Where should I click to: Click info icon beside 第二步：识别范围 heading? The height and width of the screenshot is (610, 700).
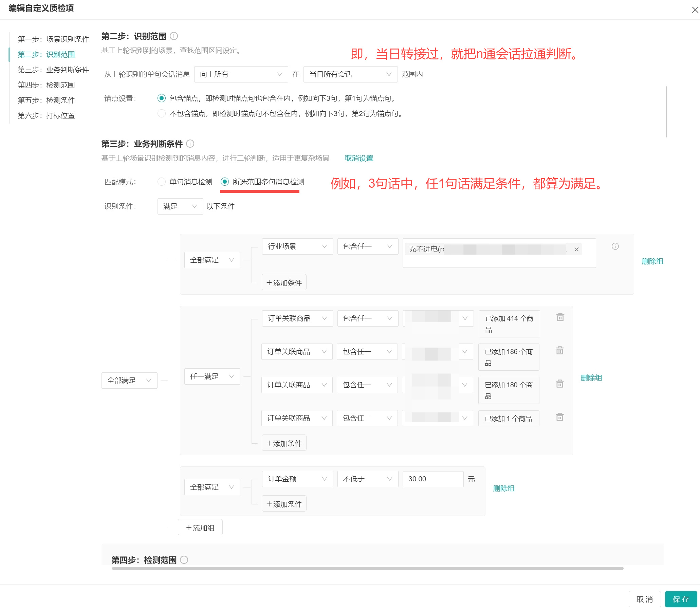(173, 36)
